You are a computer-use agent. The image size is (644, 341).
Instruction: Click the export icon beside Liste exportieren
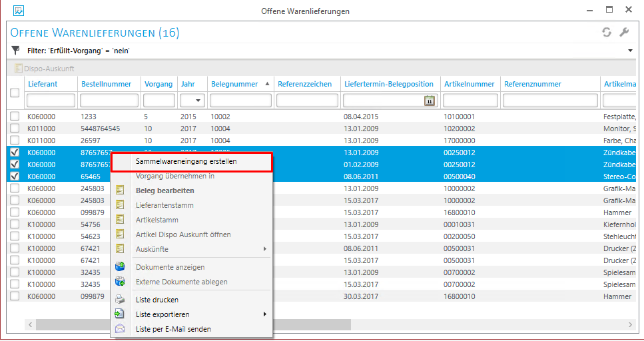[x=120, y=314]
